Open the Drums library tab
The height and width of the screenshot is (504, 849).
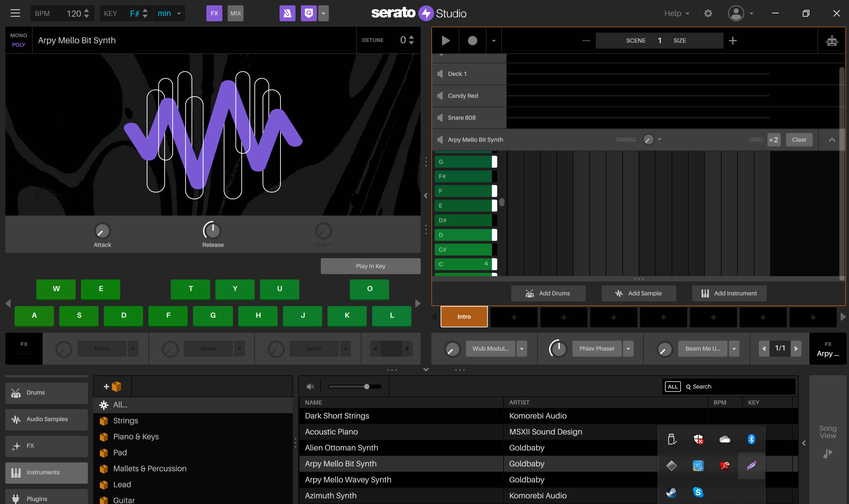click(47, 393)
